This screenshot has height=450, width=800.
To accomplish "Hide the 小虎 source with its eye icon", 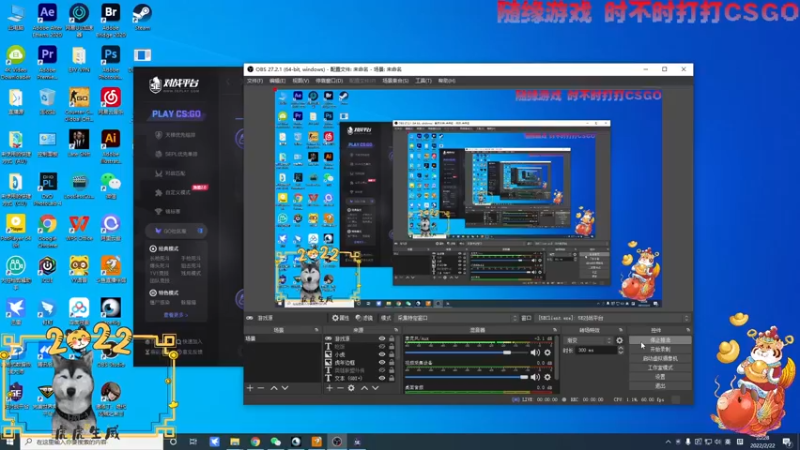I will [382, 355].
